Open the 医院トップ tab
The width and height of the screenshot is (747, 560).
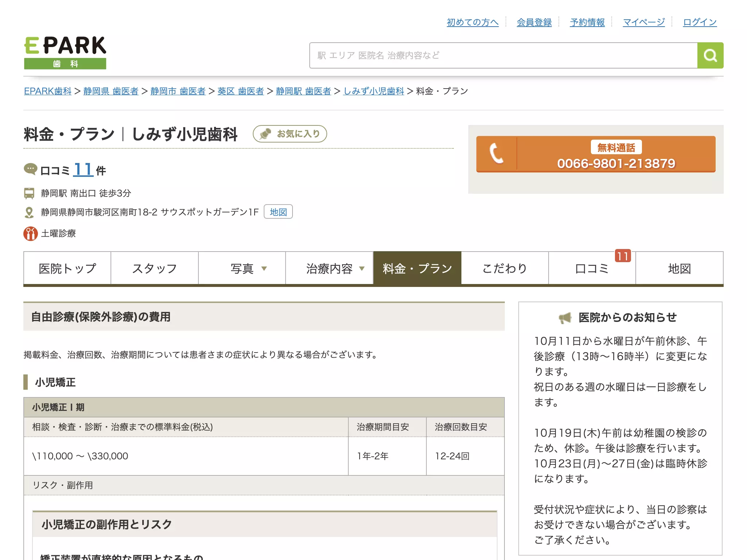click(x=67, y=268)
